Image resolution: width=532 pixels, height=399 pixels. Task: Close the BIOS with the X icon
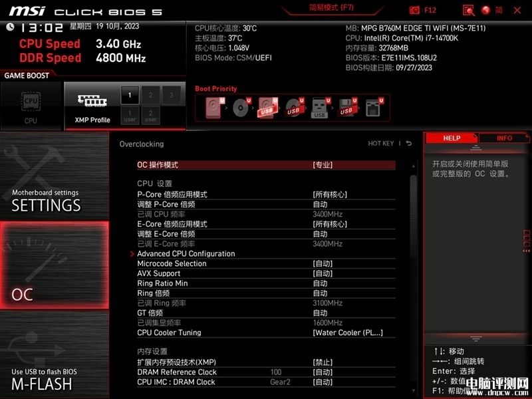point(517,10)
